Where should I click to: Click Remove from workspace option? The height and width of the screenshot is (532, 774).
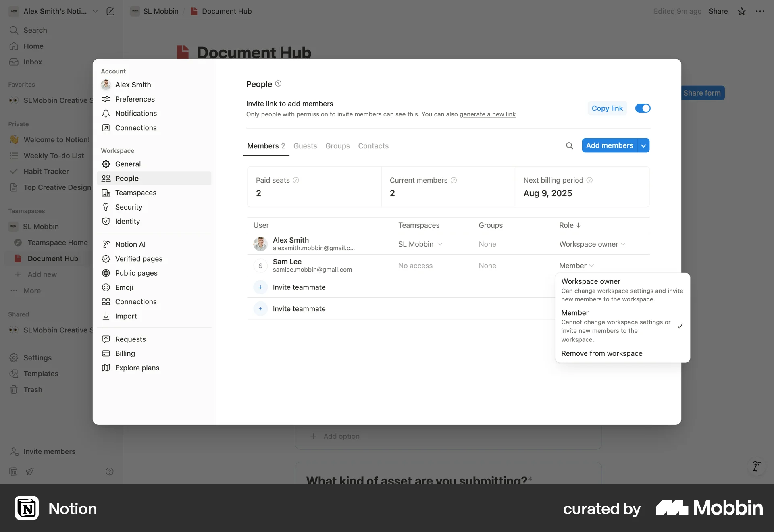(601, 353)
